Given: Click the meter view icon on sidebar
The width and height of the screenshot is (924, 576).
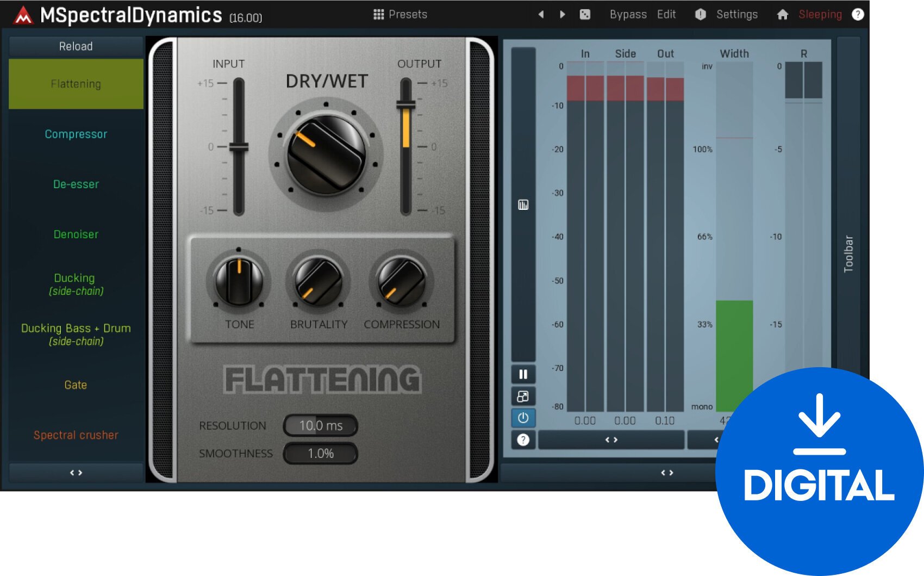Looking at the screenshot, I should point(523,205).
